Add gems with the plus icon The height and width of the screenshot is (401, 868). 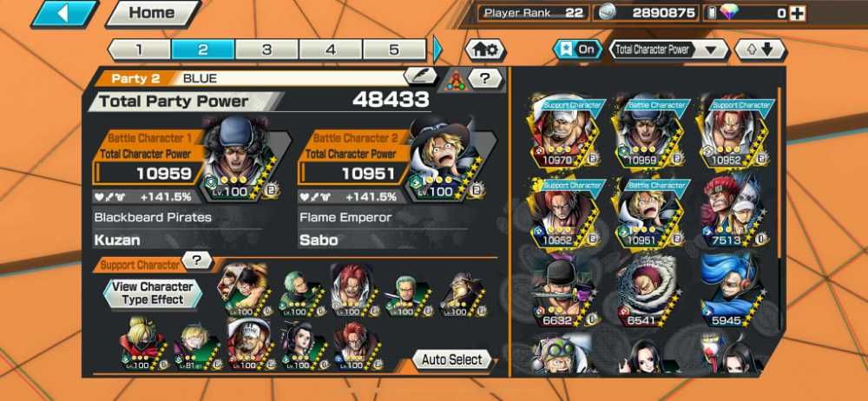797,13
